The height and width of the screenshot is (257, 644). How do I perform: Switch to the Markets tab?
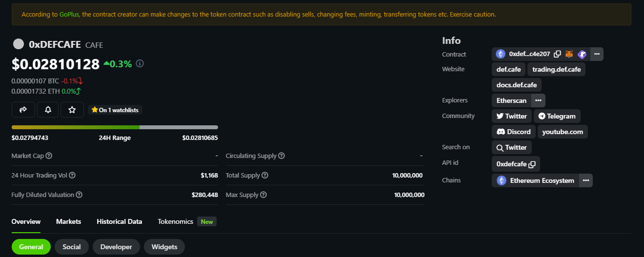tap(68, 221)
